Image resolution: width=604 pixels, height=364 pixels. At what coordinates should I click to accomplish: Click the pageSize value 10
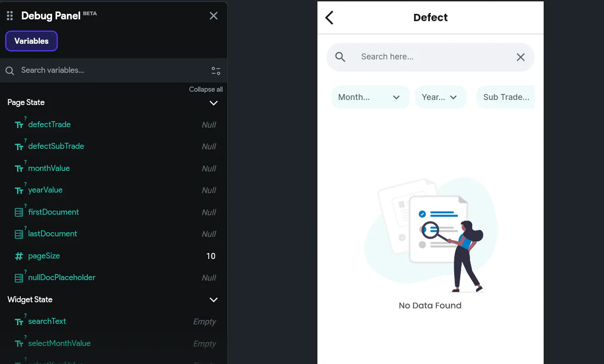[x=211, y=256]
